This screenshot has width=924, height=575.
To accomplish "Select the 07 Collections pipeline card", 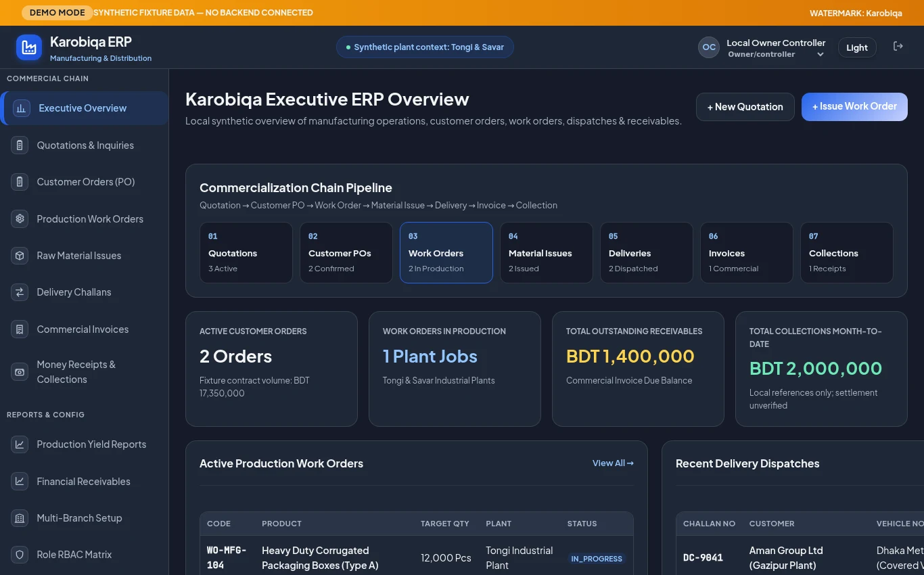I will coord(847,252).
